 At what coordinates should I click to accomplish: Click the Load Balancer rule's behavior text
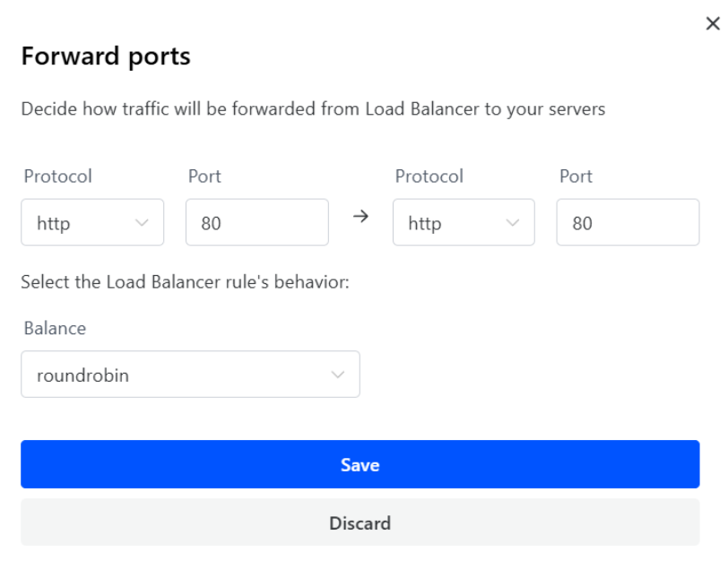(x=185, y=282)
